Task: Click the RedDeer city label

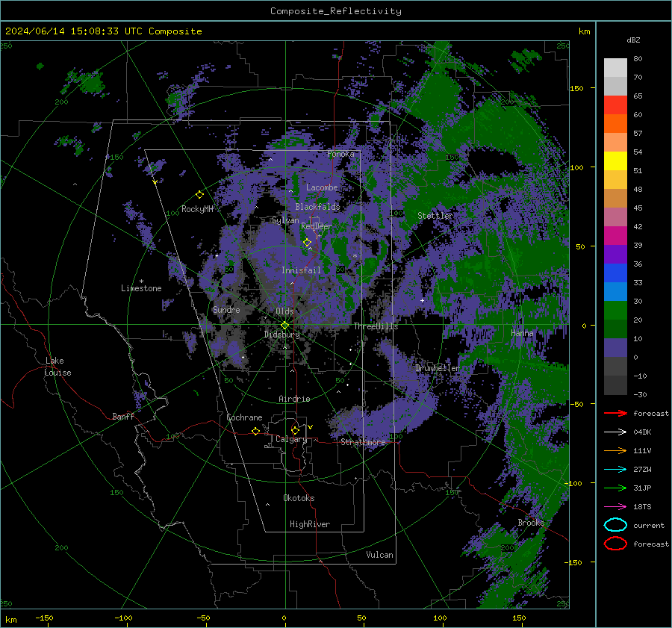Action: 317,226
